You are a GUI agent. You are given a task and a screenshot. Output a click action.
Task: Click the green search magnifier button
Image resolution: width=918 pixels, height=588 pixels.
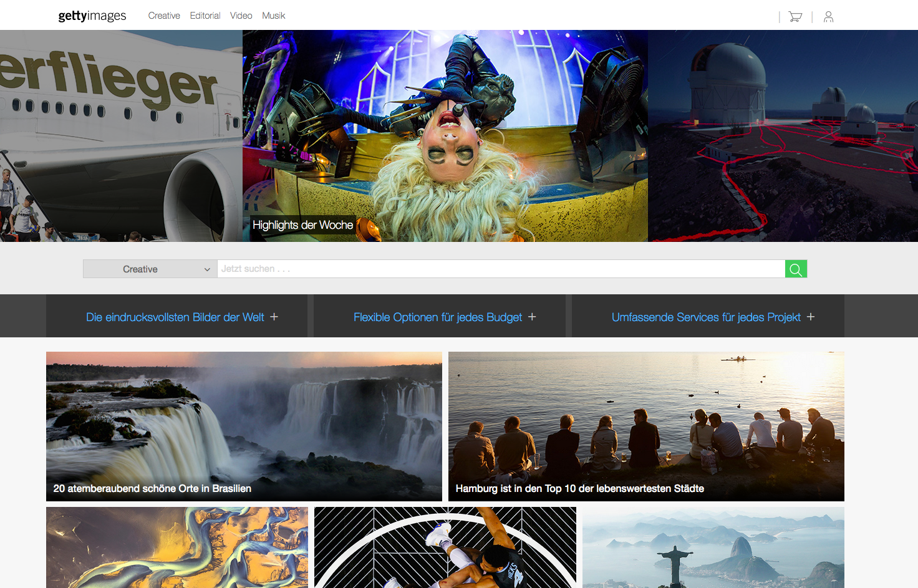point(796,269)
